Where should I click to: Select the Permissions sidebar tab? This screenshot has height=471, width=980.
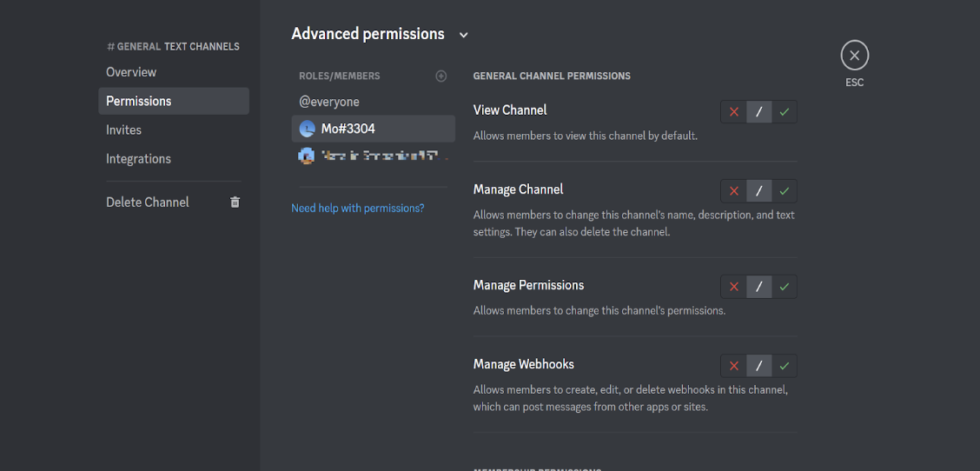(139, 101)
